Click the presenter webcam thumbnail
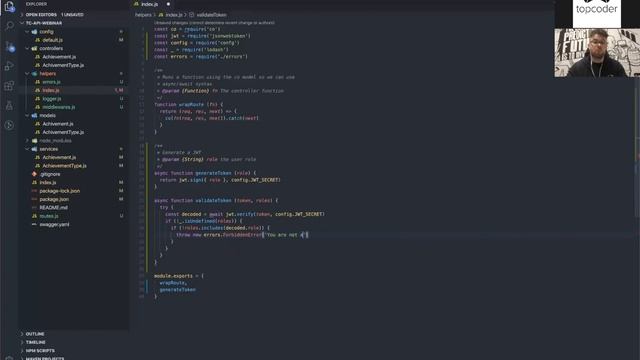Image resolution: width=640 pixels, height=360 pixels. click(597, 53)
